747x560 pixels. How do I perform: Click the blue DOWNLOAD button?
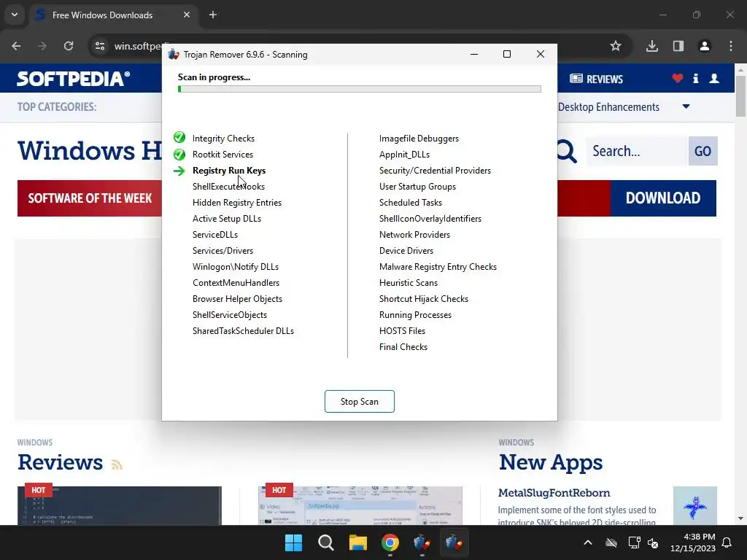[663, 198]
